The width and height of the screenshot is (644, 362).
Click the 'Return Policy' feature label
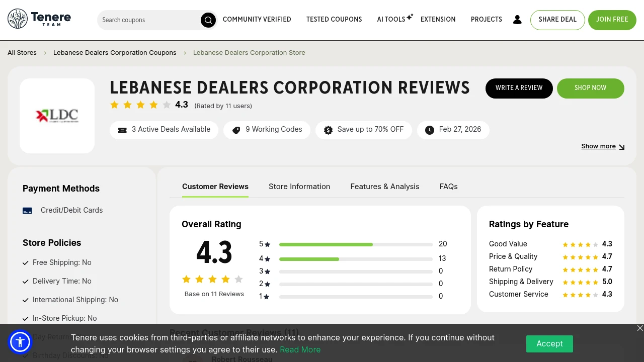(511, 269)
